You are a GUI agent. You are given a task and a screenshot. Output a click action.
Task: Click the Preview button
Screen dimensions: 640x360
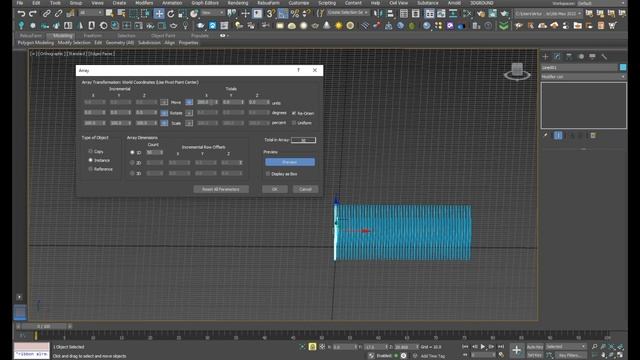pos(290,162)
